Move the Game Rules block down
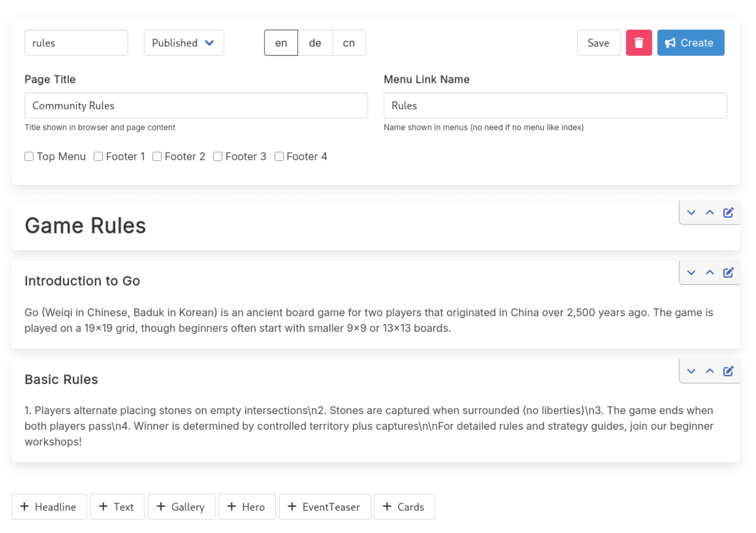The image size is (756, 533). point(691,212)
